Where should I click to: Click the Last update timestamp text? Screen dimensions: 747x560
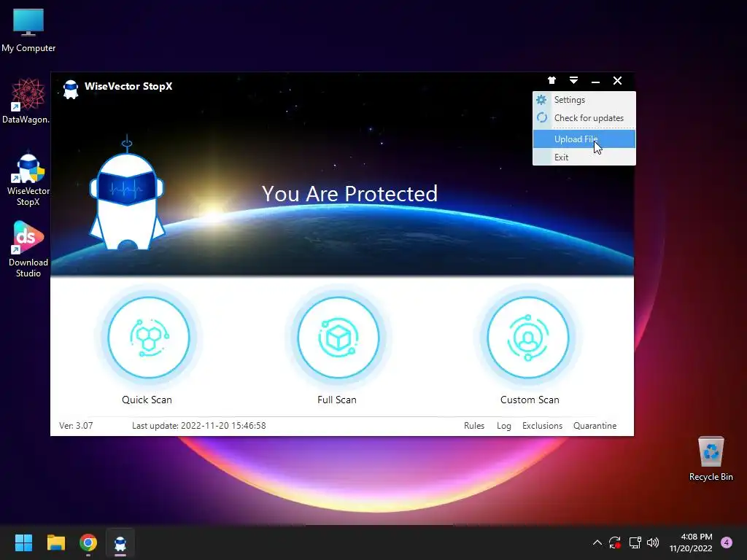click(198, 426)
